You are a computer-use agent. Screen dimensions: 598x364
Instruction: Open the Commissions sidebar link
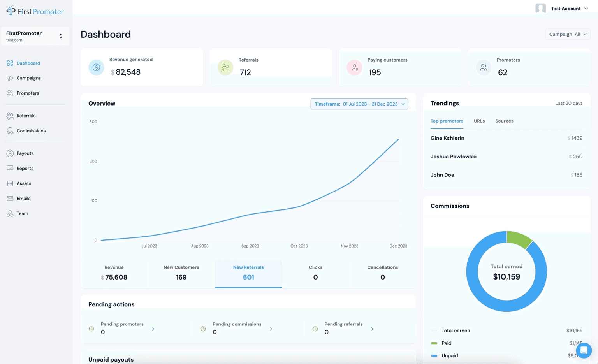31,131
